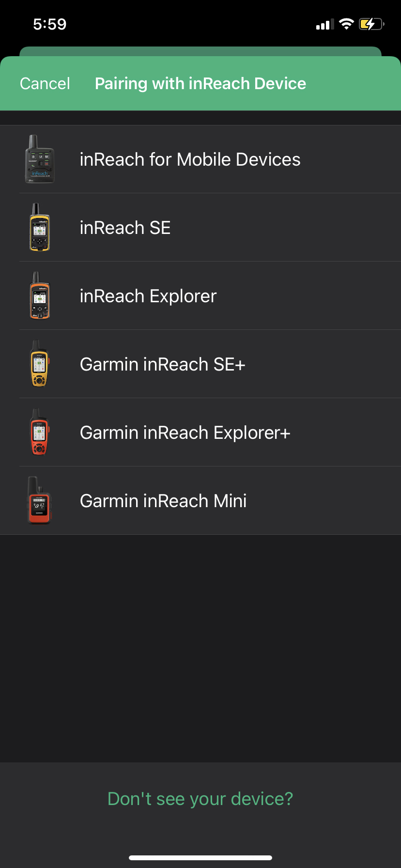Choose inReach SE from the list
The width and height of the screenshot is (401, 868).
coord(125,228)
